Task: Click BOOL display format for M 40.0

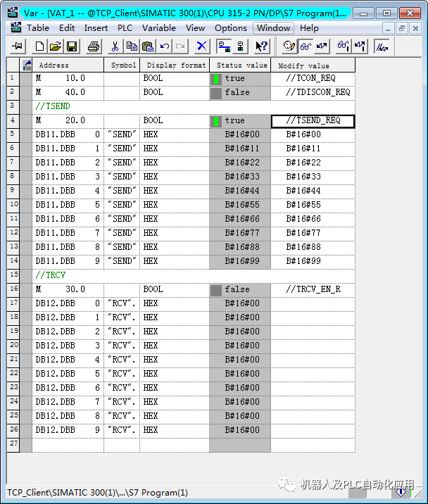Action: 175,93
